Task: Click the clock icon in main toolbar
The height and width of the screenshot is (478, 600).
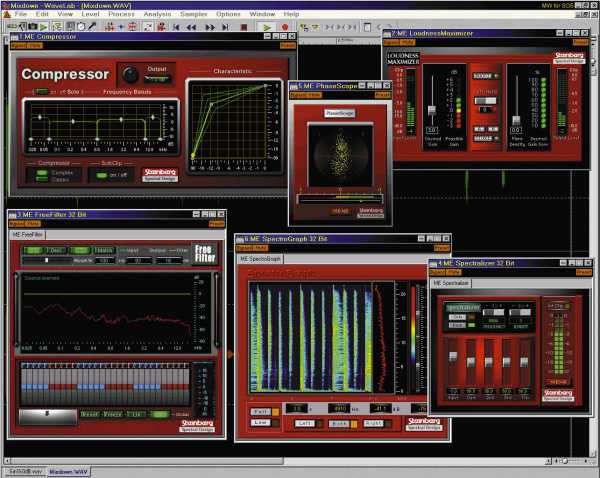Action: pyautogui.click(x=81, y=26)
